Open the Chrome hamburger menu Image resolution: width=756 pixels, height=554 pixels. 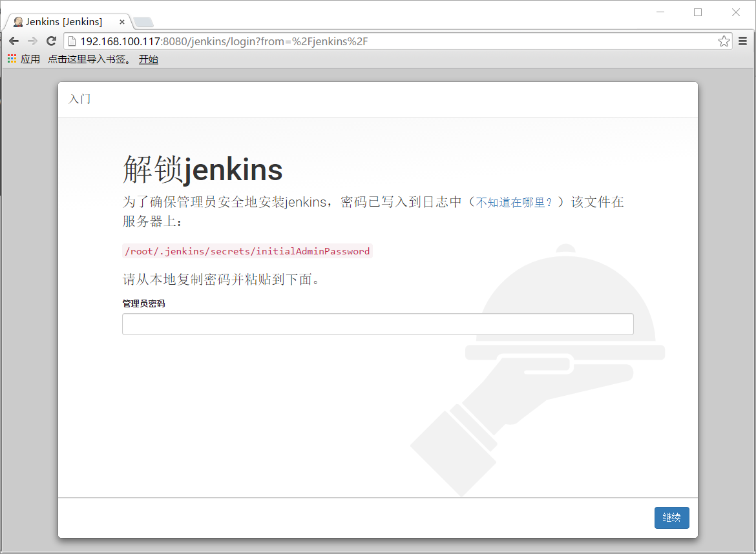click(x=743, y=41)
